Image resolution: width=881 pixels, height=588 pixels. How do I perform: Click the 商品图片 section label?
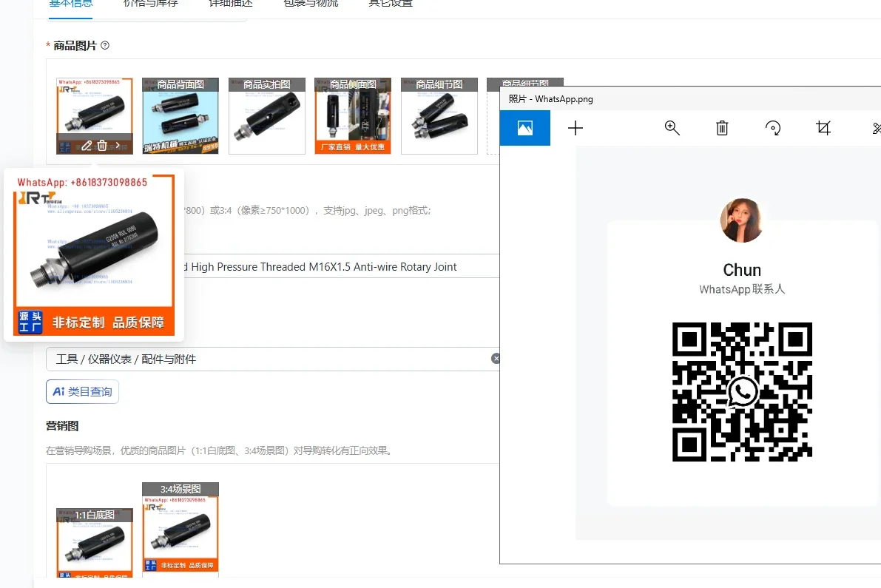(75, 46)
